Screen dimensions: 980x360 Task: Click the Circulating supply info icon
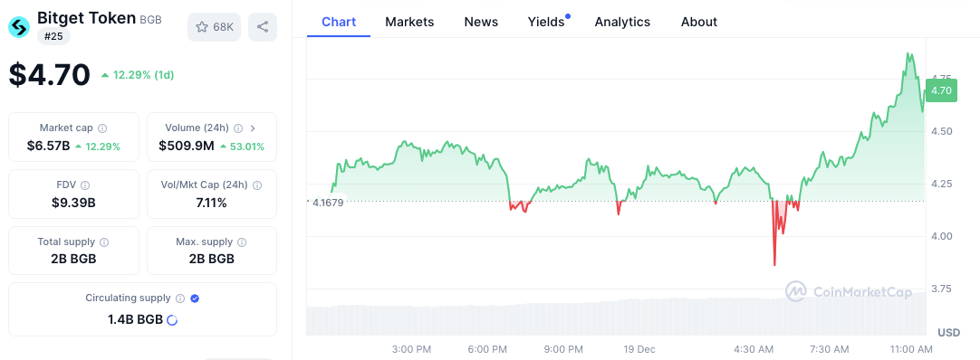click(x=180, y=298)
